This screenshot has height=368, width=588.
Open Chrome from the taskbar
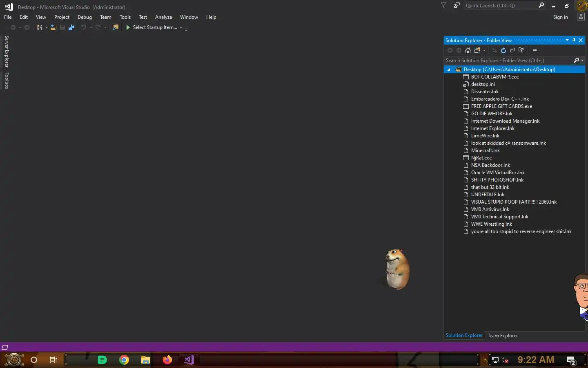pyautogui.click(x=124, y=360)
